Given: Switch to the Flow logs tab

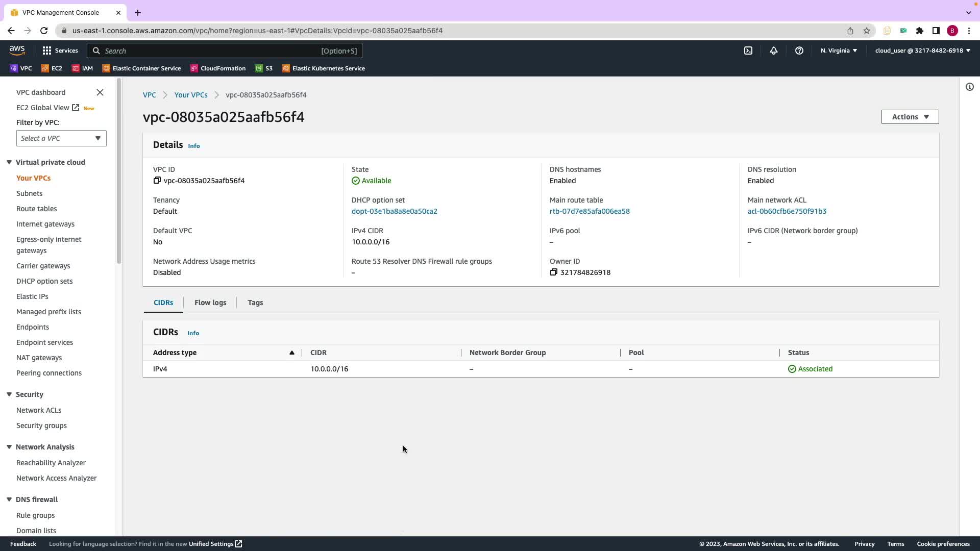Looking at the screenshot, I should pyautogui.click(x=210, y=303).
